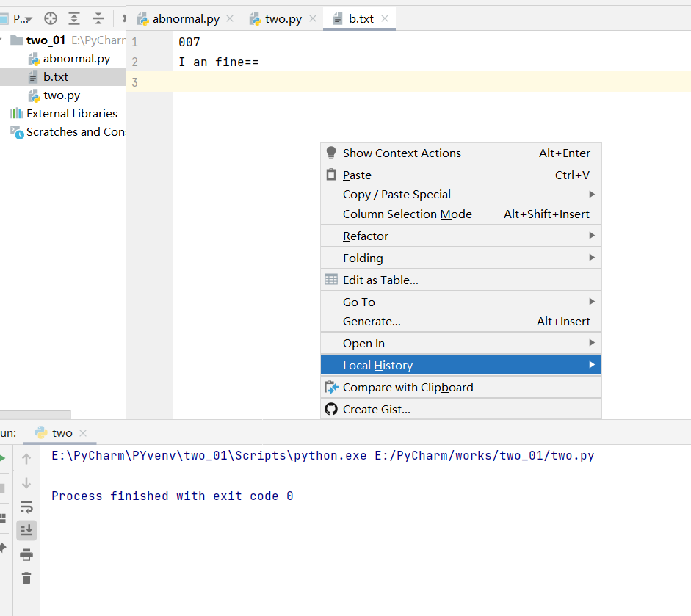Click line number 1 in the gutter

[x=135, y=43]
